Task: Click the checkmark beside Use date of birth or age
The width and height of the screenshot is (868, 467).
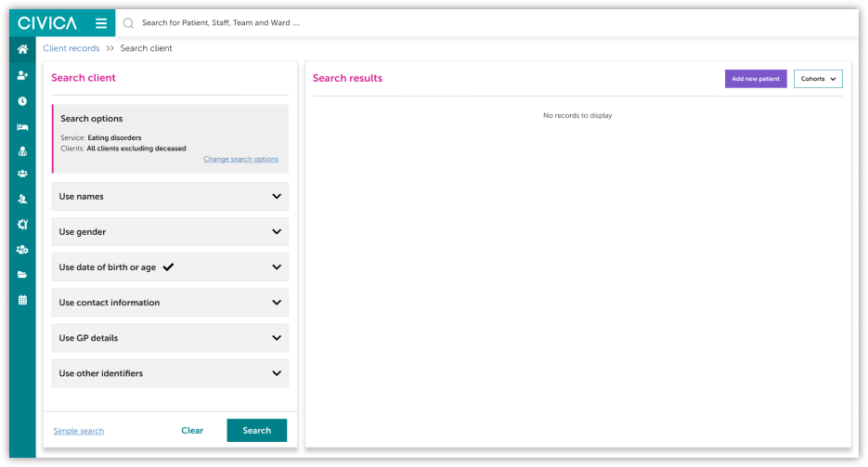Action: coord(168,266)
